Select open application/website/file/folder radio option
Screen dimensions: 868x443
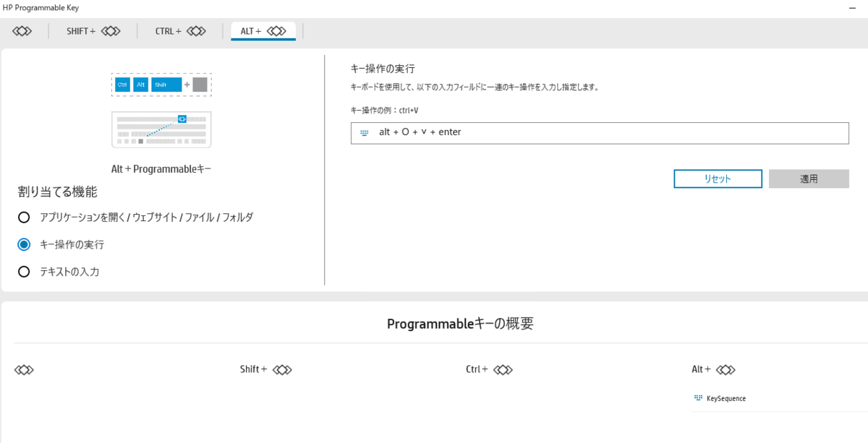pyautogui.click(x=136, y=217)
